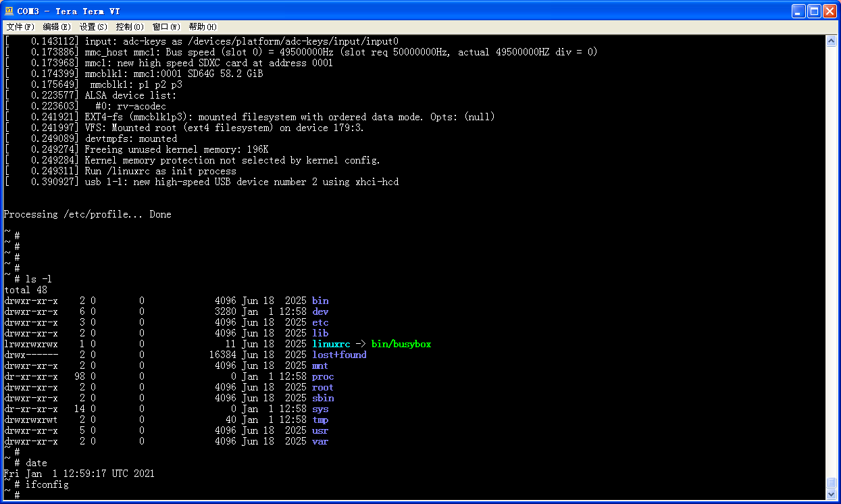
Task: Click the 'tmp' directory name
Action: tap(320, 420)
